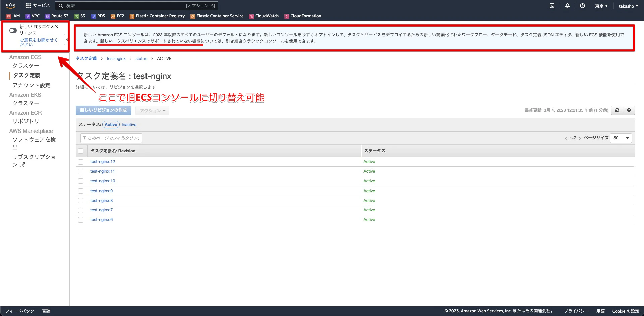
Task: Open the 東京 region dropdown
Action: [x=601, y=6]
